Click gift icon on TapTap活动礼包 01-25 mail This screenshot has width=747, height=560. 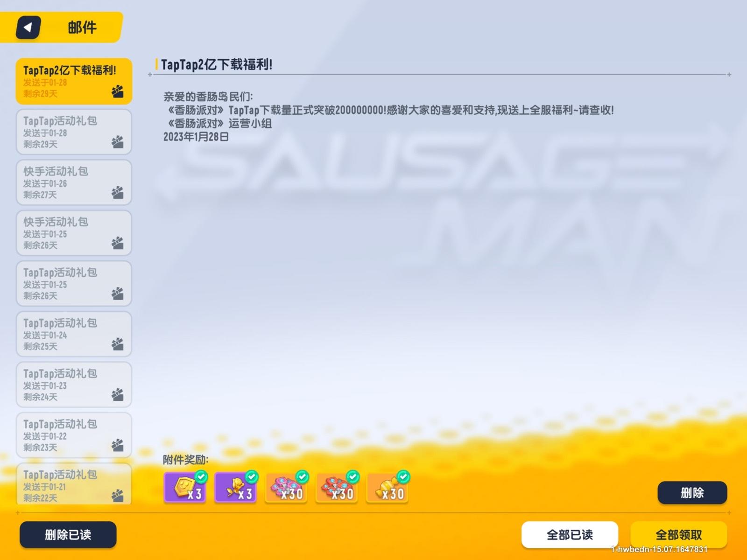coord(118,294)
